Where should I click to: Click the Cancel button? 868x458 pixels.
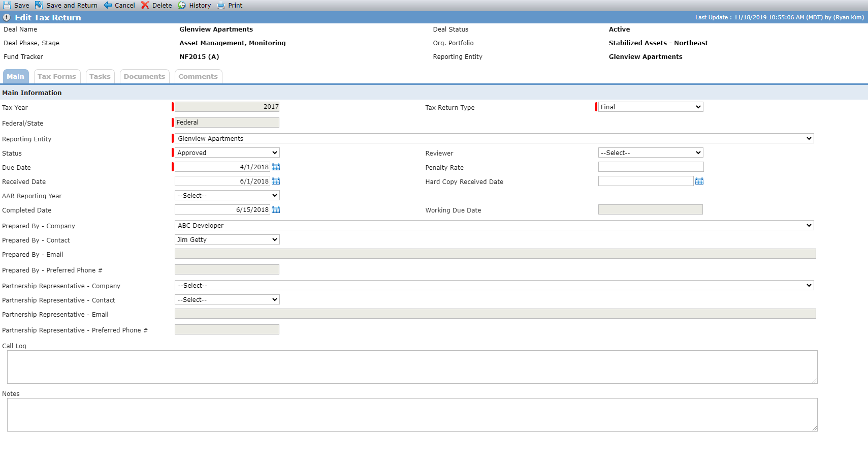[125, 5]
